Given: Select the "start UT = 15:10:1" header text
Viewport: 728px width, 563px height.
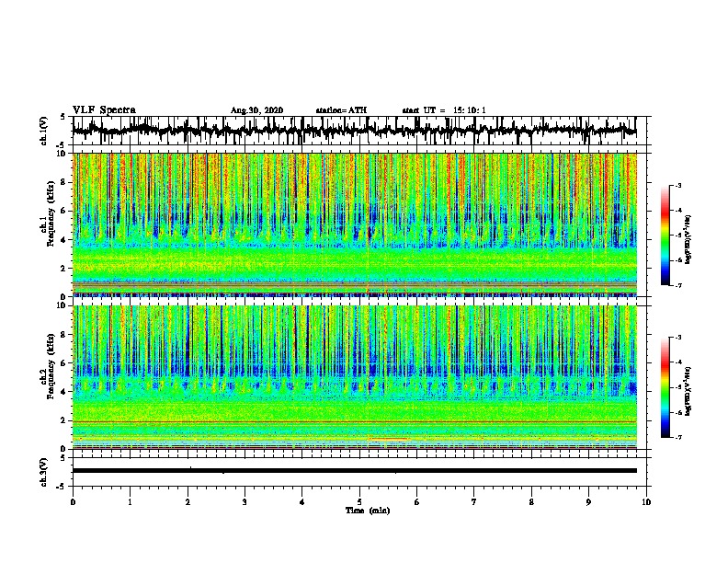Looking at the screenshot, I should click(x=444, y=110).
